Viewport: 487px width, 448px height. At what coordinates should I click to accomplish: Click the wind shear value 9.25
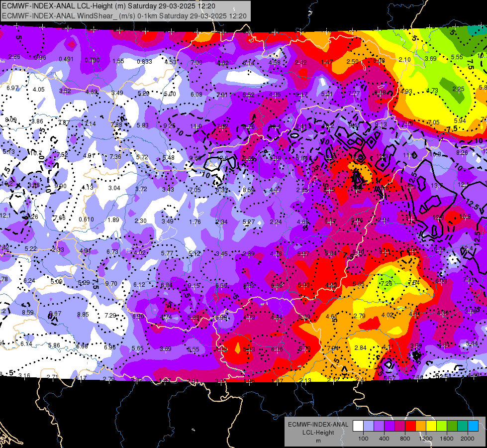coord(169,125)
